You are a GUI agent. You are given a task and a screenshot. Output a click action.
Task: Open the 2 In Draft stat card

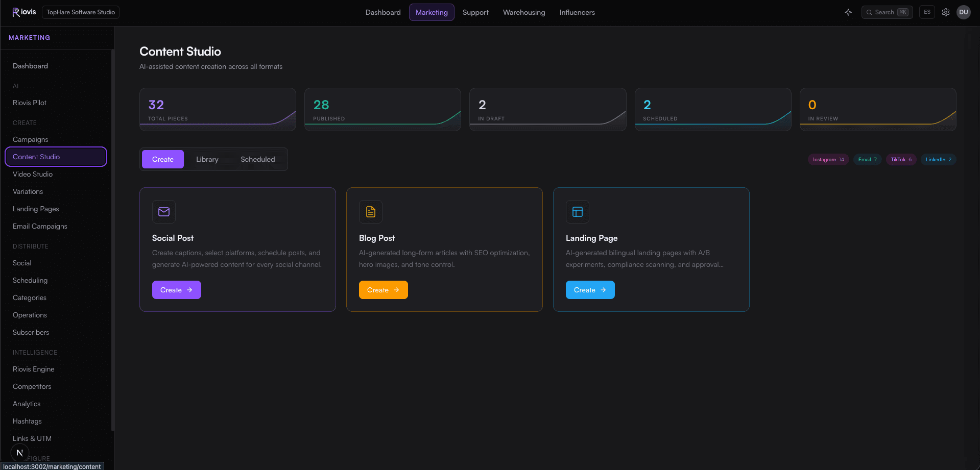click(x=548, y=109)
